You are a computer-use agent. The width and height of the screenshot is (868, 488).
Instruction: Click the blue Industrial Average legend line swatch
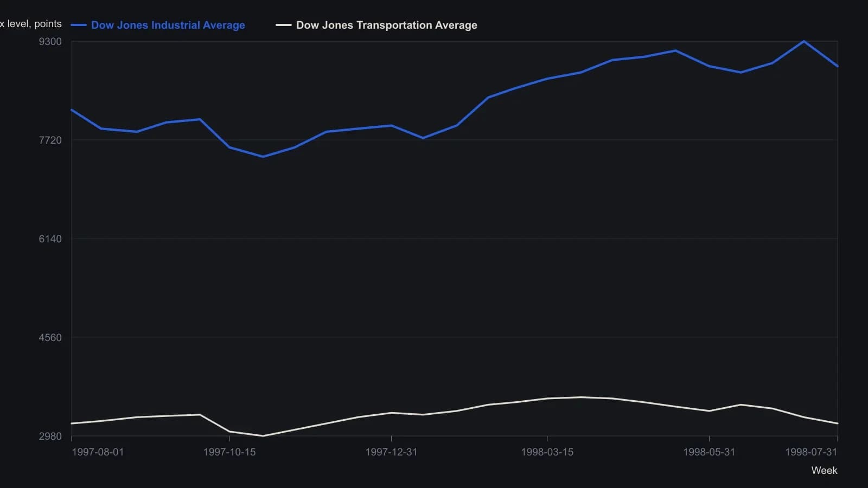79,25
